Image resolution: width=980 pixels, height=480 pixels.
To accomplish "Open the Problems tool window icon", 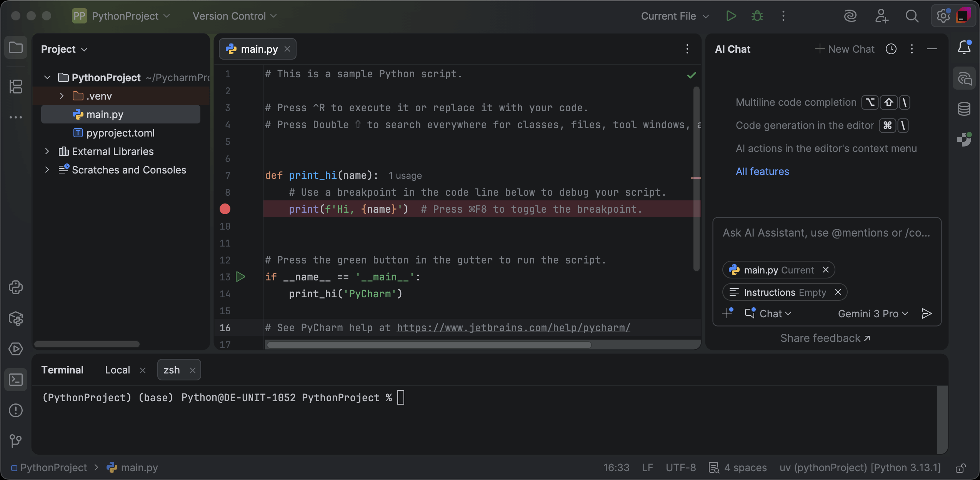I will [x=16, y=410].
